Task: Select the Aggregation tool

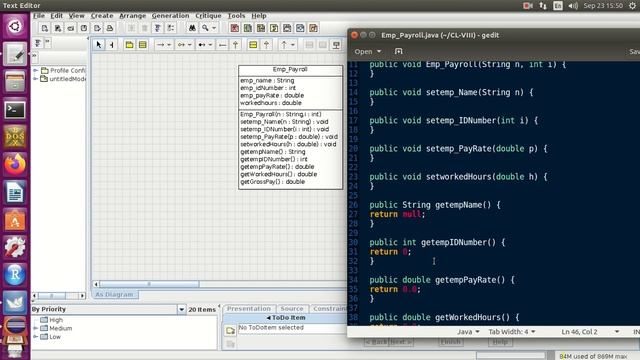Action: click(x=181, y=45)
